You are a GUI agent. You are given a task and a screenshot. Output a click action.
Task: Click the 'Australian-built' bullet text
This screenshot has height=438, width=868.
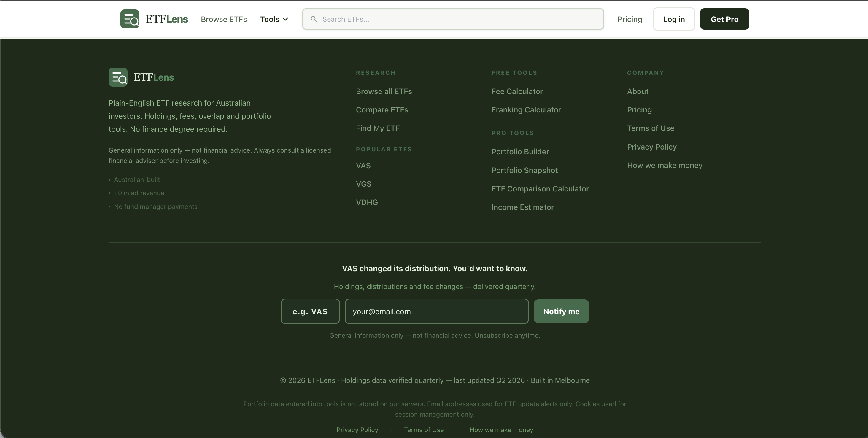pos(137,180)
